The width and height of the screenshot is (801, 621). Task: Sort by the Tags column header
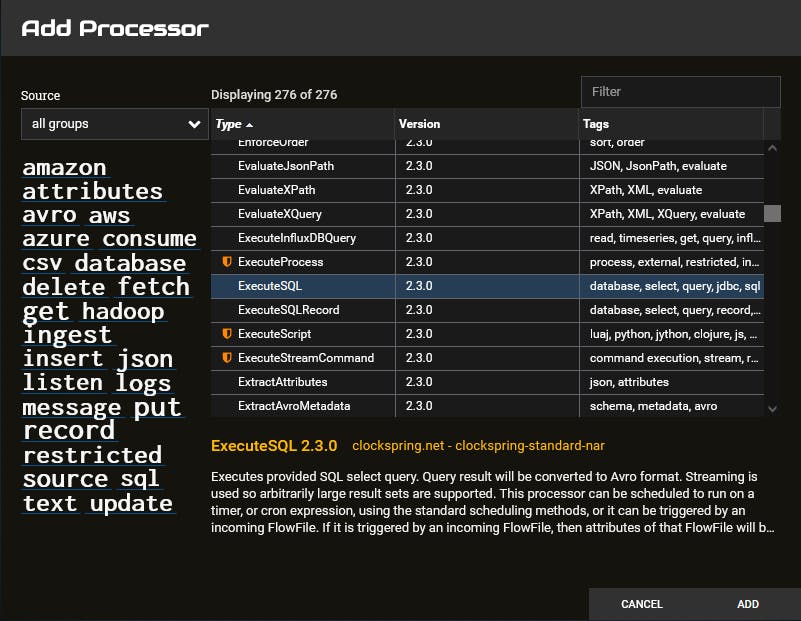tap(596, 124)
